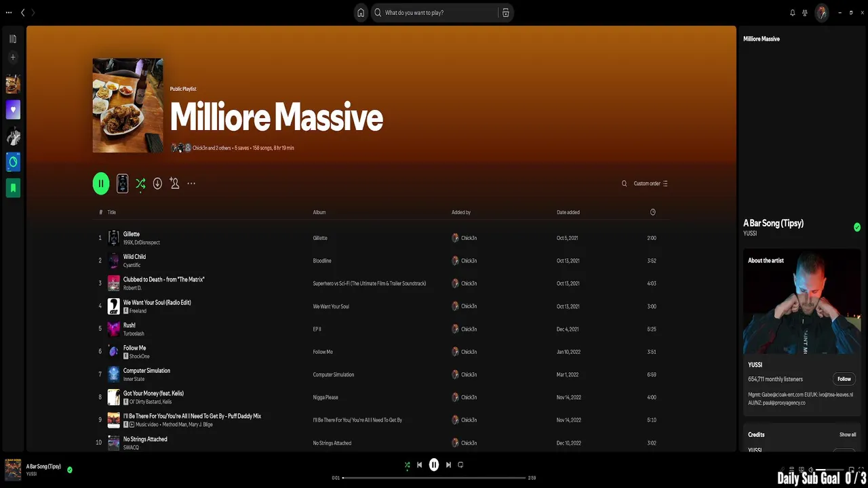Open the Milliore Massive link in Now Playing panel
868x488 pixels.
[762, 39]
